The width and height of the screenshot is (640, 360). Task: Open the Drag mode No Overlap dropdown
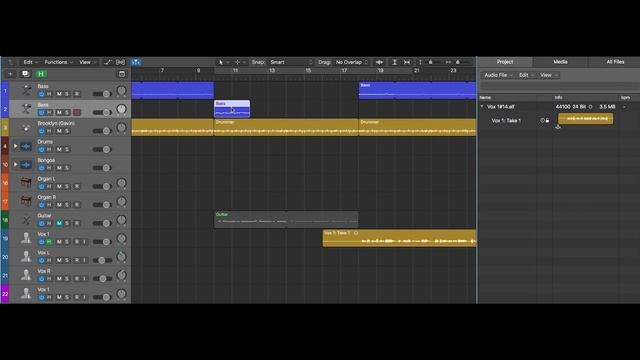coord(352,62)
